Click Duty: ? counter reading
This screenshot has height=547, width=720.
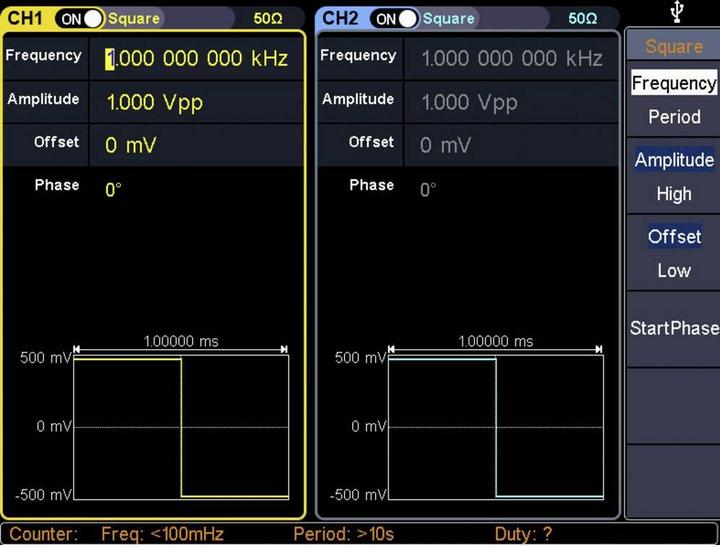[x=523, y=534]
